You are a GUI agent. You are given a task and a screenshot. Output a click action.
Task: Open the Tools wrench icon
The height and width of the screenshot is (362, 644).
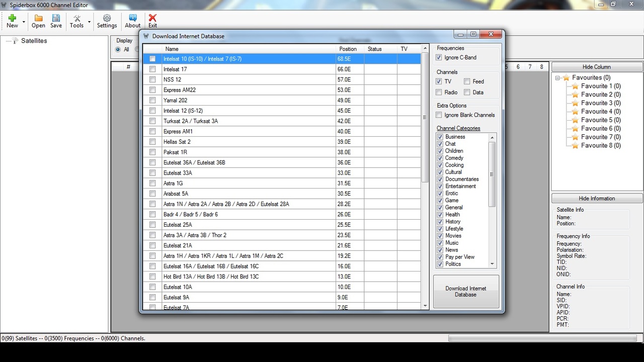click(77, 18)
